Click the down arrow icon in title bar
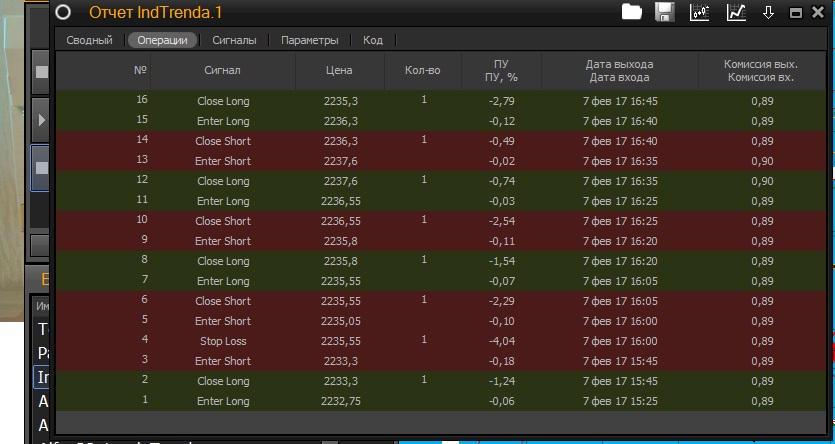The image size is (835, 444). [768, 12]
